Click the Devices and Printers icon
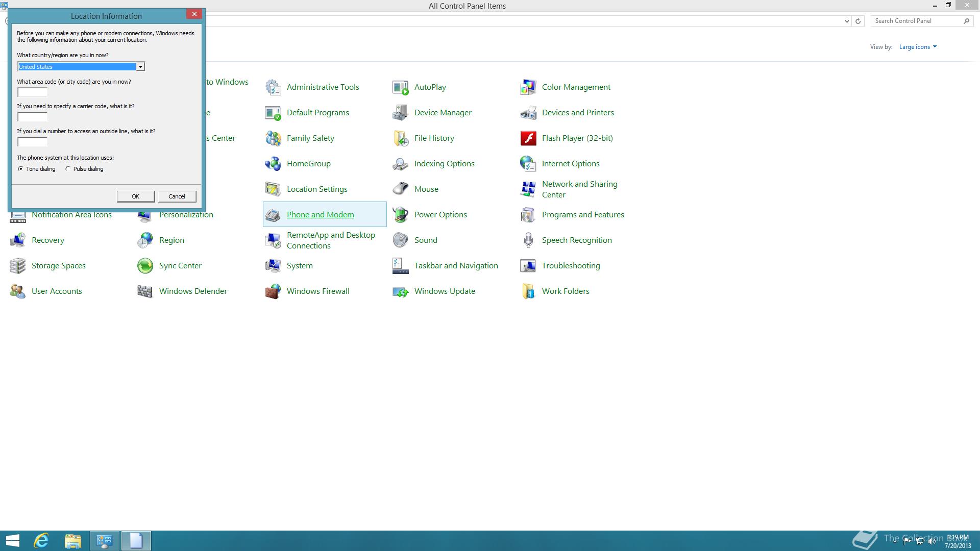The image size is (980, 551). click(x=528, y=113)
